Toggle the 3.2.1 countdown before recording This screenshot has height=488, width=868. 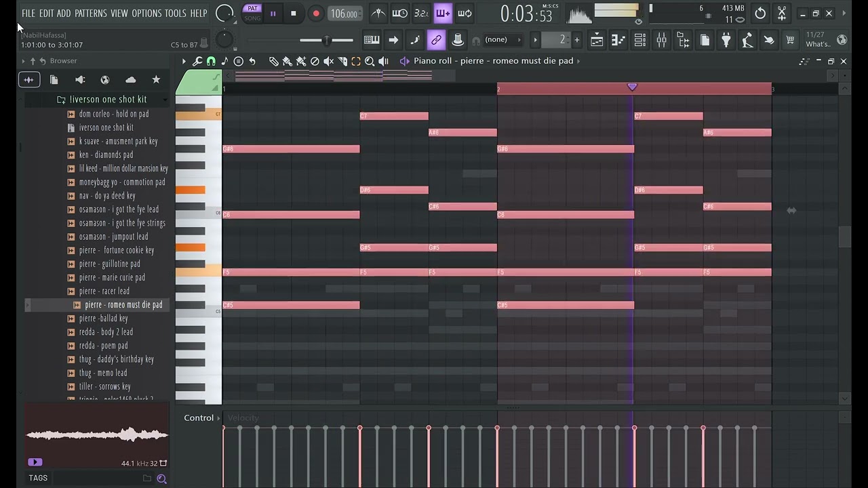[421, 13]
